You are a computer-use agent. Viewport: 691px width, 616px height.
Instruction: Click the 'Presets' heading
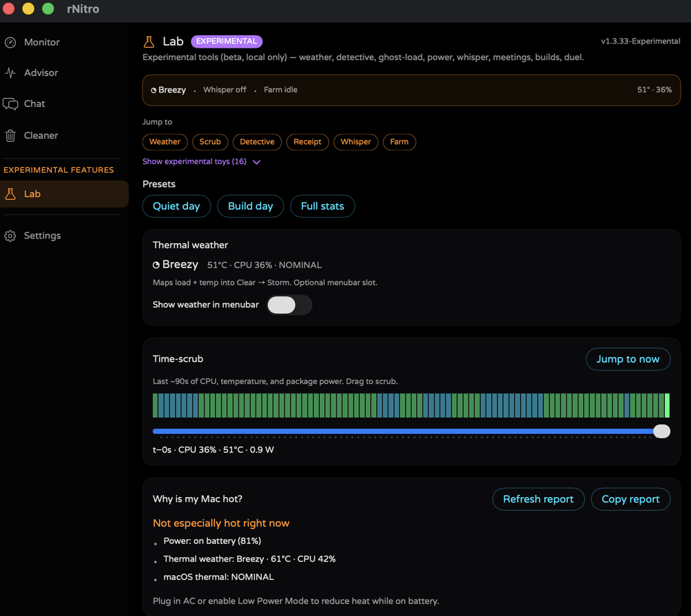(x=159, y=185)
